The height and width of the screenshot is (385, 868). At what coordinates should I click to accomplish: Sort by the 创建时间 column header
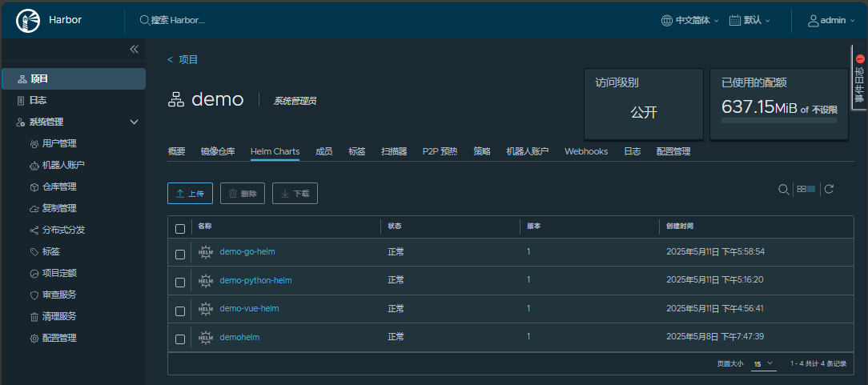[x=680, y=227]
